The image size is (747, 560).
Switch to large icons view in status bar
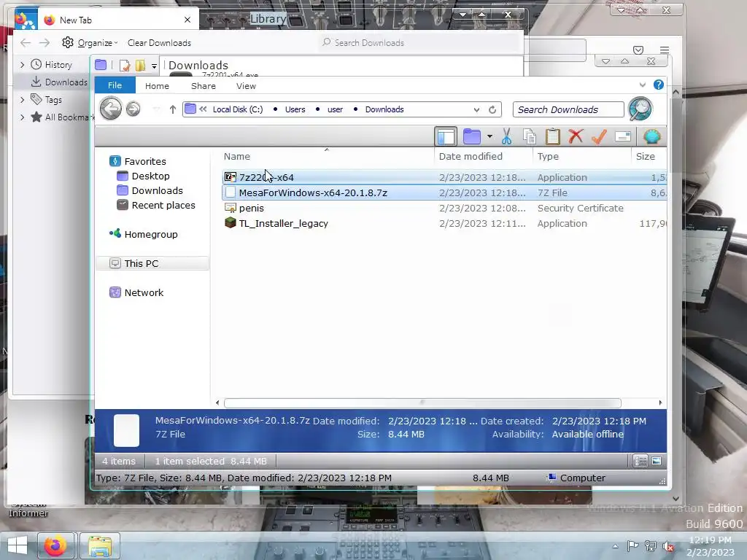pos(657,461)
